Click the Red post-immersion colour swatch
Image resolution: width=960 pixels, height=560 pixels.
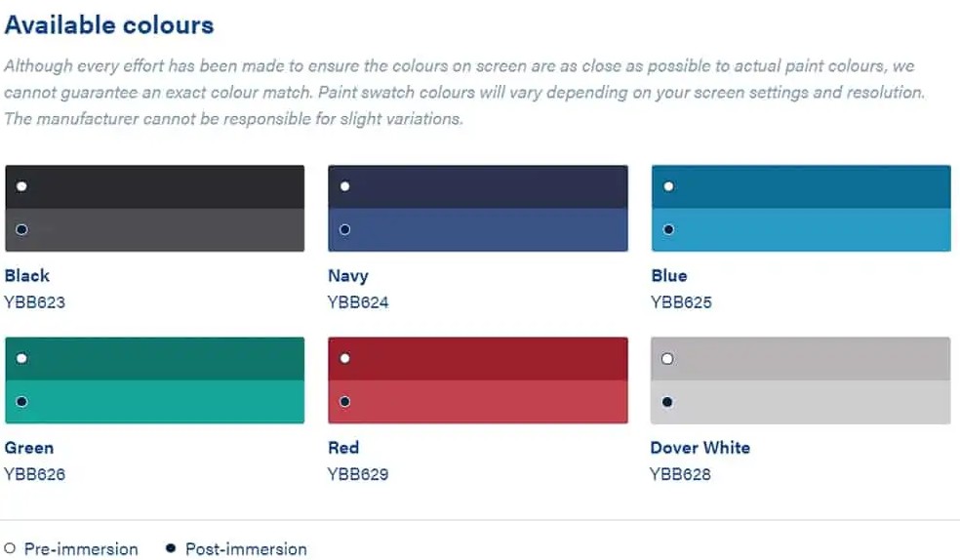pyautogui.click(x=478, y=402)
